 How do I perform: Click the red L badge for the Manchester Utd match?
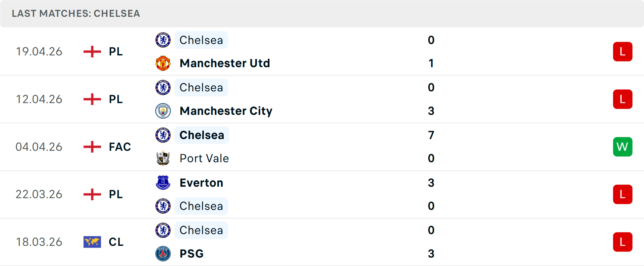623,51
